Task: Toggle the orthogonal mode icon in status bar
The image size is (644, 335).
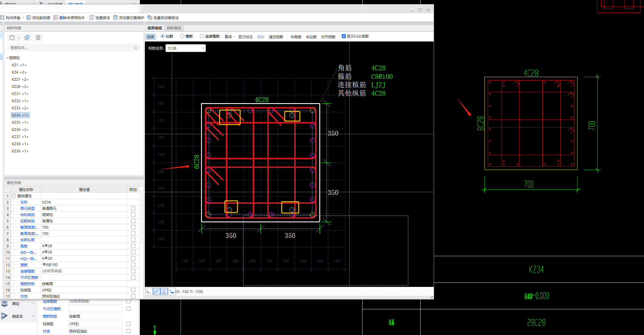Action: 149,291
